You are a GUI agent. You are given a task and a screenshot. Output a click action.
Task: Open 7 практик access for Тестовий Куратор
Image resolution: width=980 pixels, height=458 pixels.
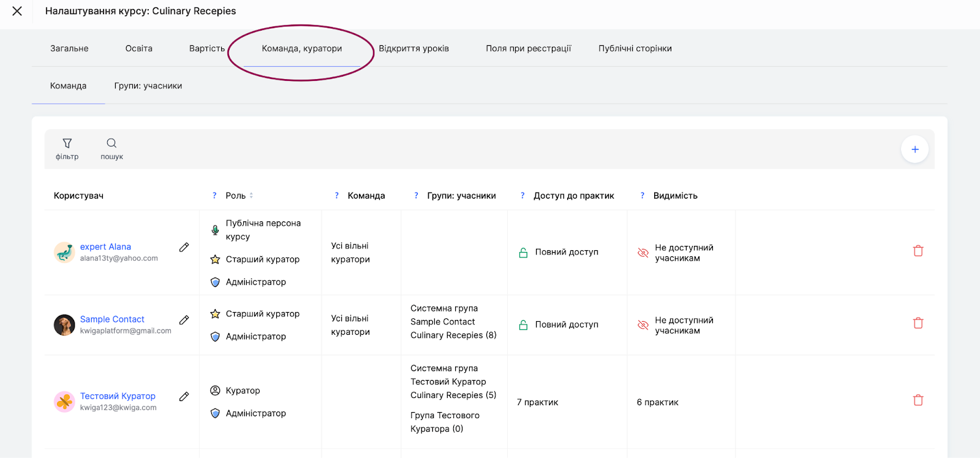pyautogui.click(x=537, y=402)
